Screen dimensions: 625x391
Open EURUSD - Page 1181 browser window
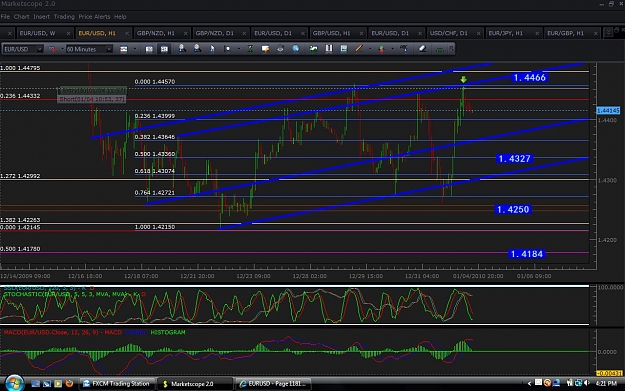point(273,384)
